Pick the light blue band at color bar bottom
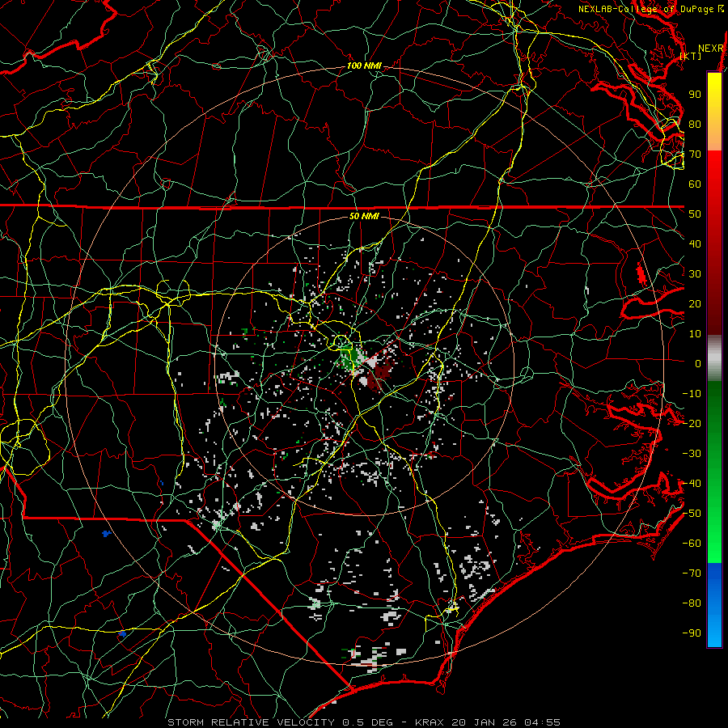728x728 pixels. pyautogui.click(x=714, y=636)
